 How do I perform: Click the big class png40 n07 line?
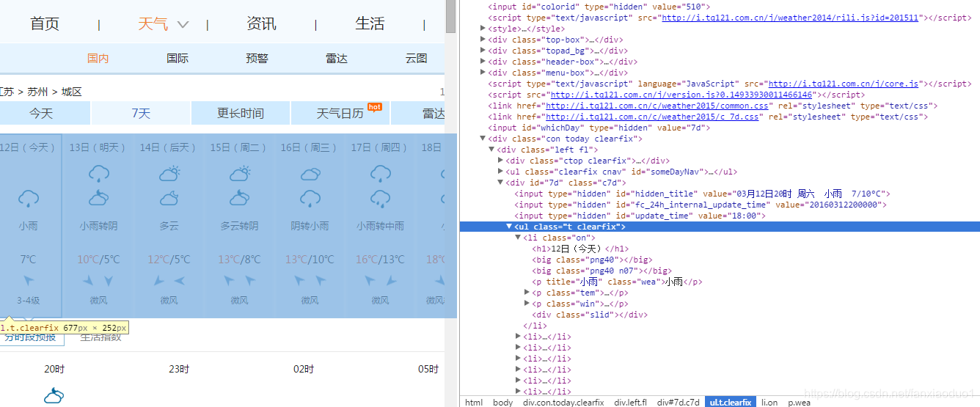point(601,271)
